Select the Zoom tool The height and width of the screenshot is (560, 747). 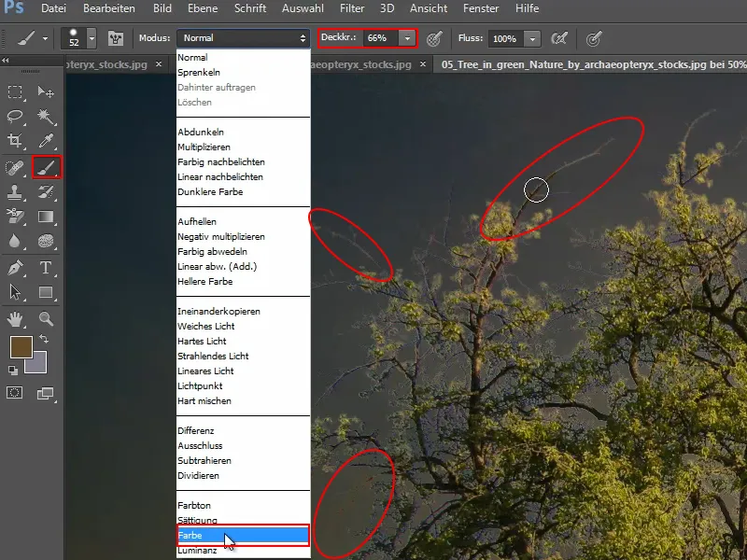tap(46, 318)
